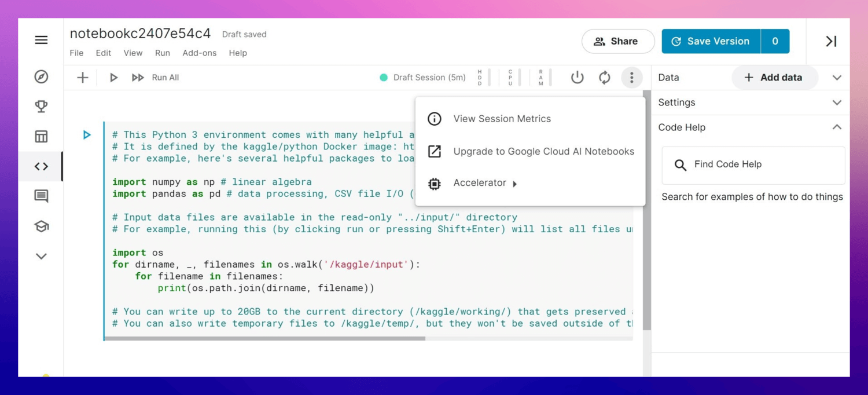Expand more sidebar items chevron
The width and height of the screenshot is (868, 395).
coord(41,256)
